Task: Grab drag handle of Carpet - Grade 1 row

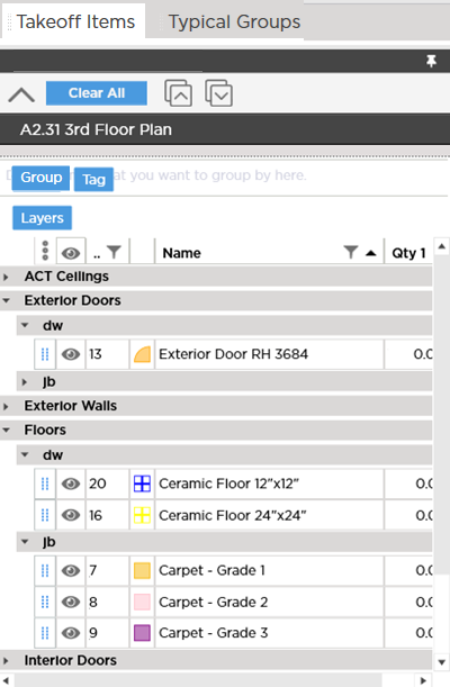Action: (45, 570)
